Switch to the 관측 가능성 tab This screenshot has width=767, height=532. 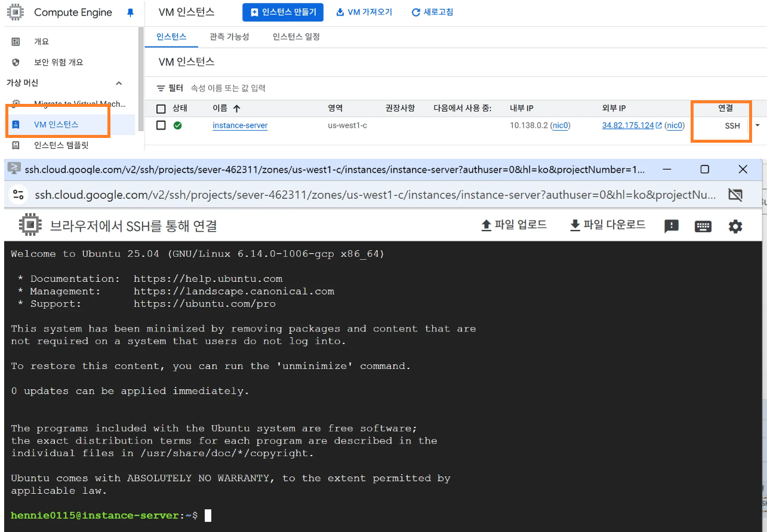[x=229, y=36]
